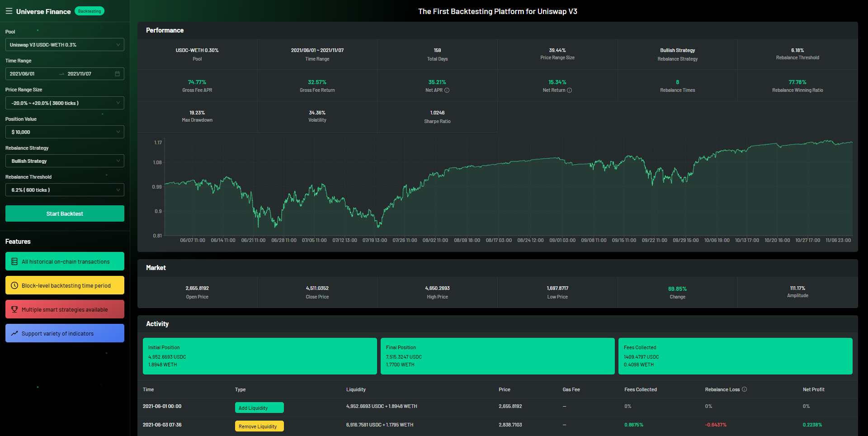This screenshot has width=868, height=436.
Task: Click the info icon next to Net Return
Action: pyautogui.click(x=569, y=90)
